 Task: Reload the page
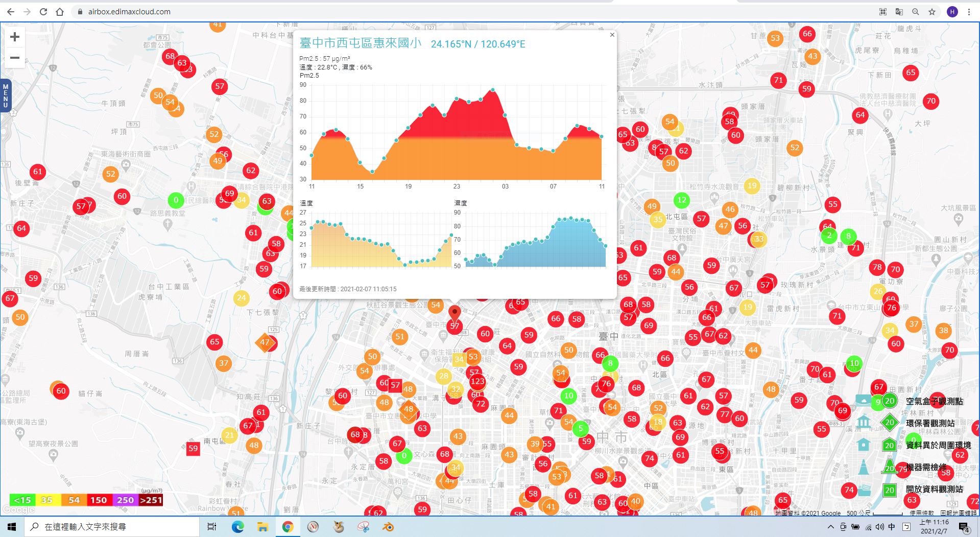tap(43, 11)
